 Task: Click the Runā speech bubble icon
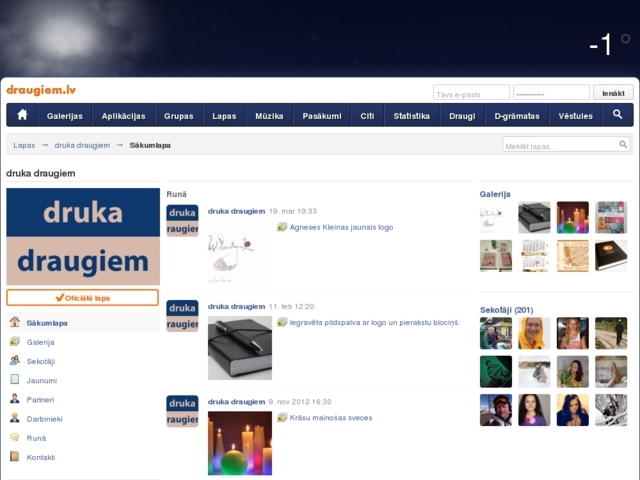(15, 437)
